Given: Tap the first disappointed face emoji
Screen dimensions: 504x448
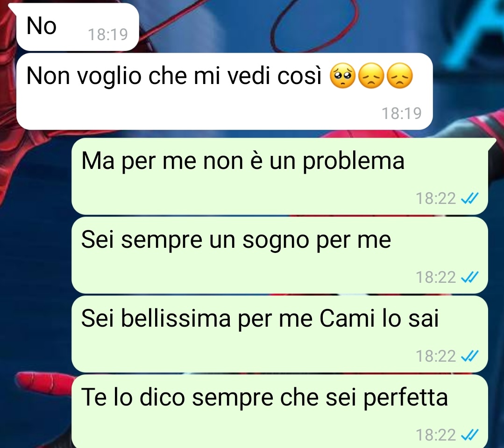Looking at the screenshot, I should pos(371,76).
